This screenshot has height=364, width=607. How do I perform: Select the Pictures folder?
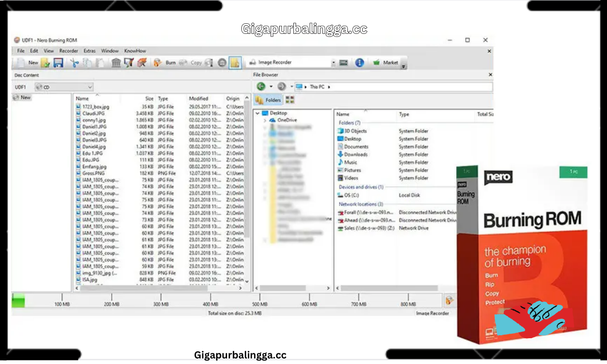click(349, 170)
